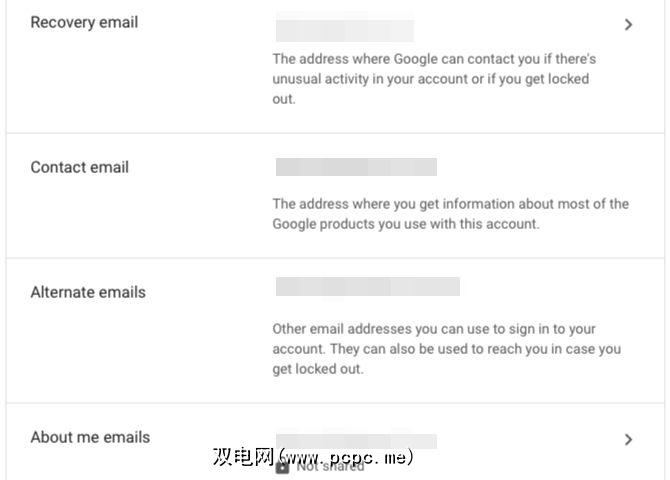
Task: Click the www.pcpc.me watermark URL
Action: tap(345, 458)
